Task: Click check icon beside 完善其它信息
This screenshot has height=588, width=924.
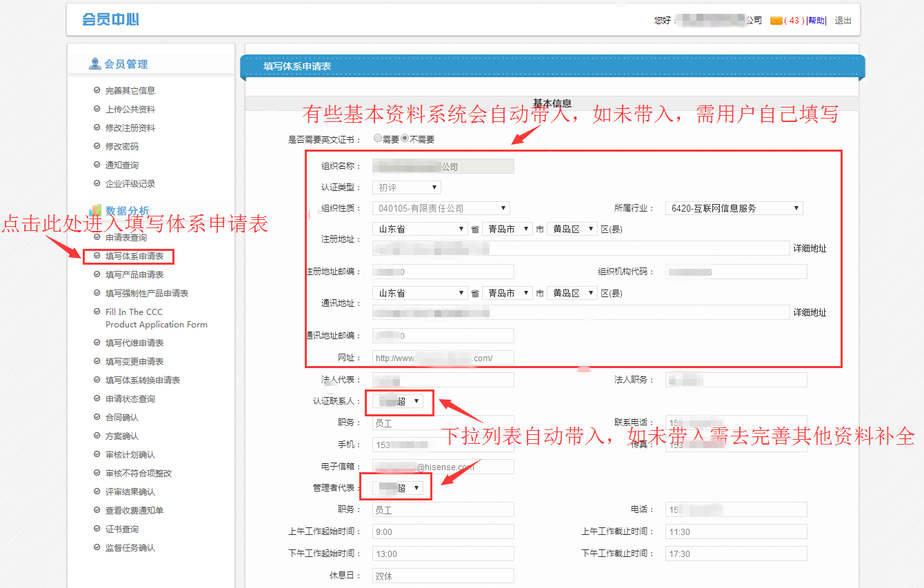Action: pyautogui.click(x=97, y=90)
